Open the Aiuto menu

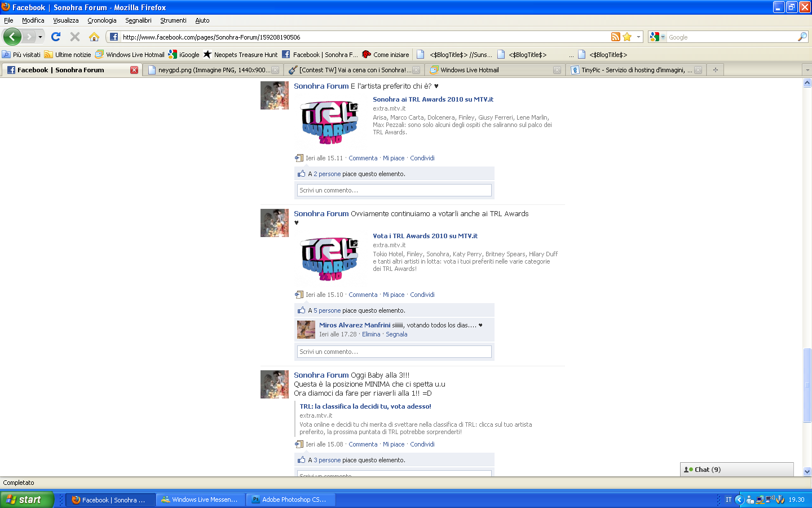[x=202, y=20]
